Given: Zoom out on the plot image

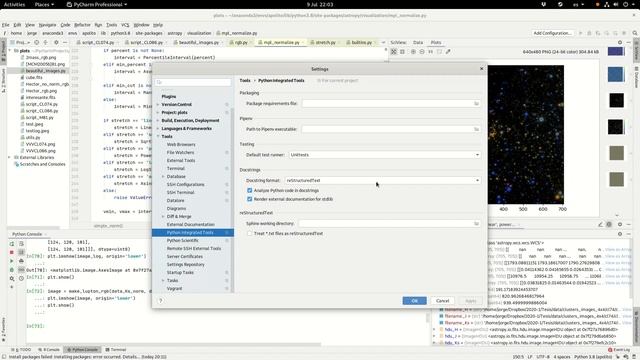Looking at the screenshot, I should 422,52.
